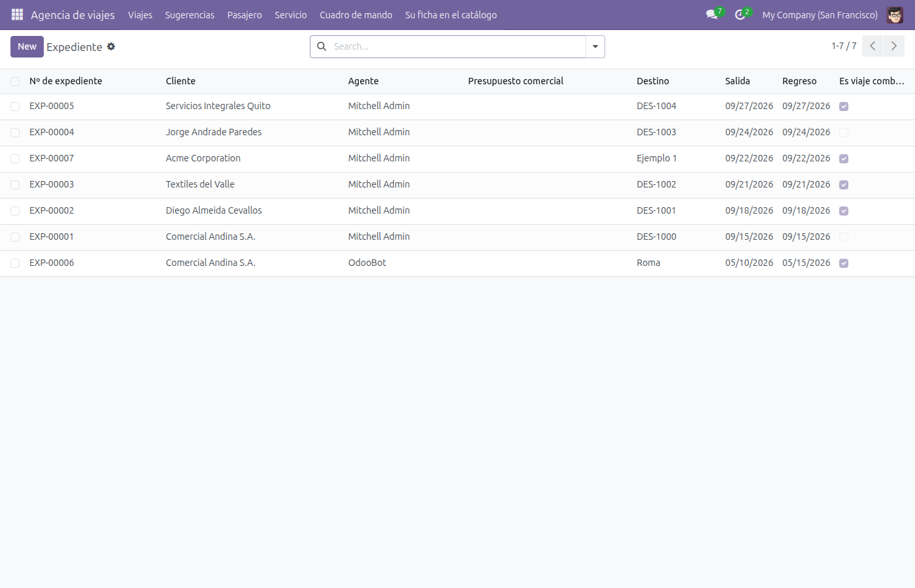Open the apps grid home menu
This screenshot has height=588, width=915.
pos(18,14)
